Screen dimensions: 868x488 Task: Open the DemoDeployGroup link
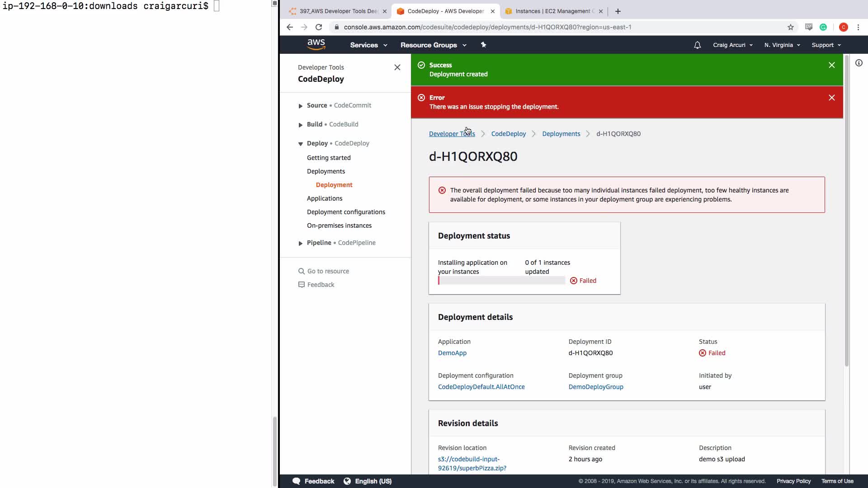click(595, 387)
